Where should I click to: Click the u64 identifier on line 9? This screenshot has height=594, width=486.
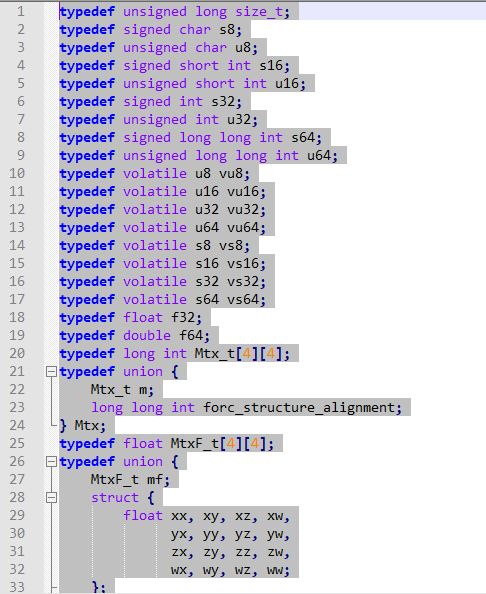(318, 156)
